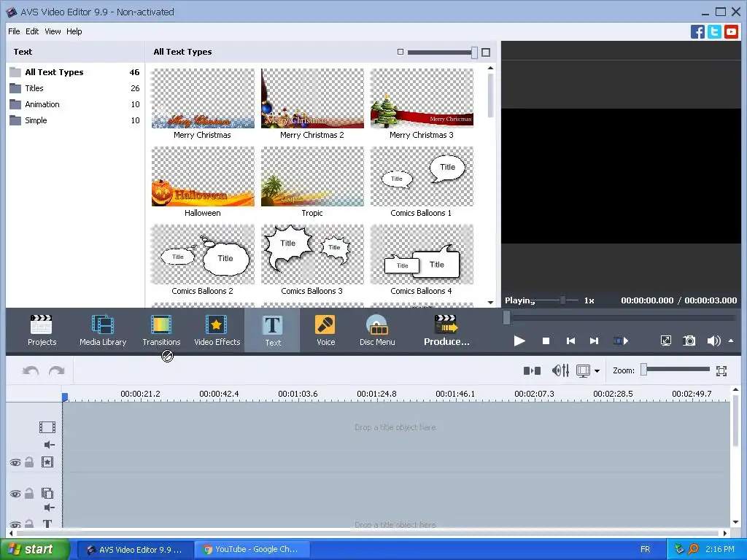Open the Projects section
The width and height of the screenshot is (747, 560).
(42, 330)
